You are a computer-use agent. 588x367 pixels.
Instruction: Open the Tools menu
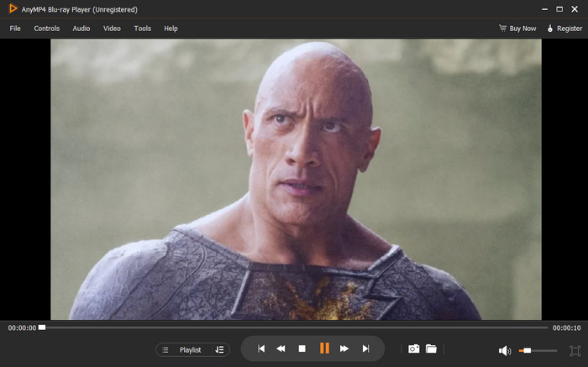(x=143, y=29)
